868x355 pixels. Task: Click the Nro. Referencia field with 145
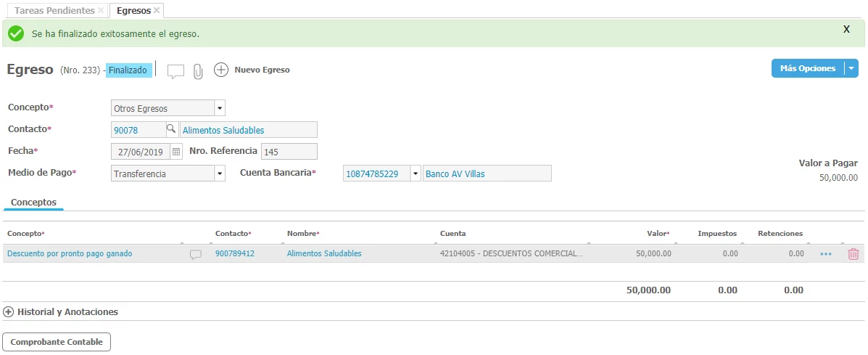(x=289, y=152)
